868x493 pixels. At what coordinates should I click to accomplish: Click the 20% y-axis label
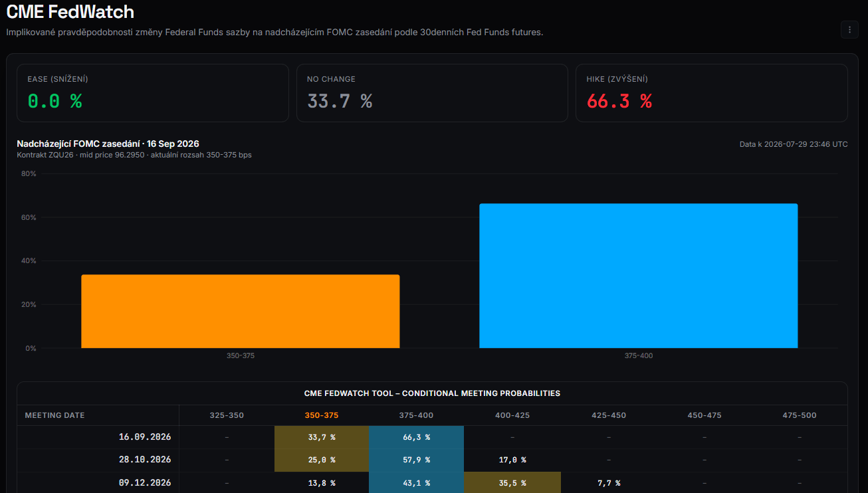pos(29,305)
